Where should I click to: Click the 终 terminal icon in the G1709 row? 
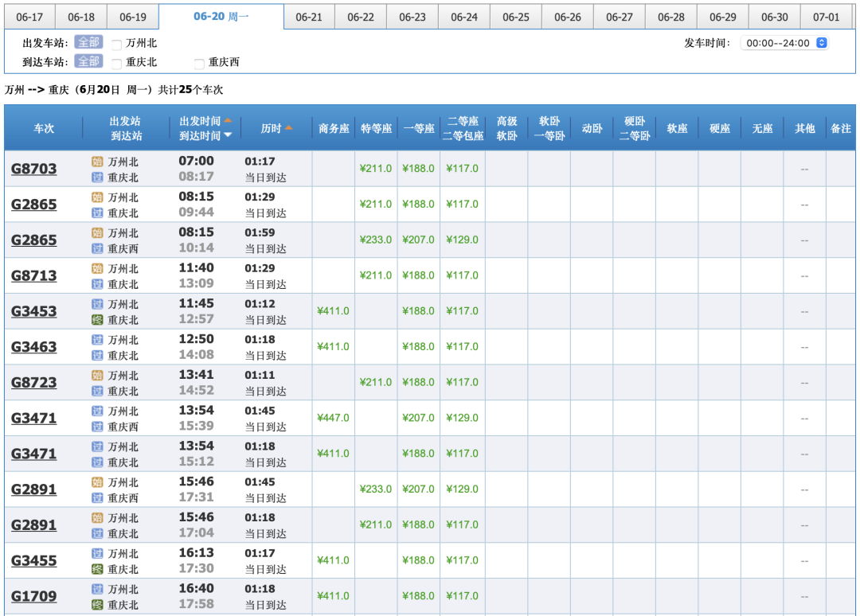[97, 605]
